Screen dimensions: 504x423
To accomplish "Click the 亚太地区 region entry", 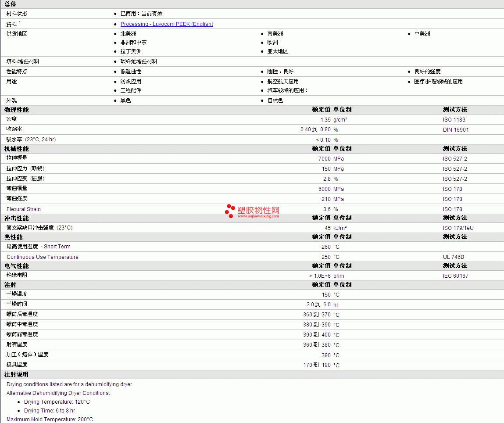I will click(278, 51).
